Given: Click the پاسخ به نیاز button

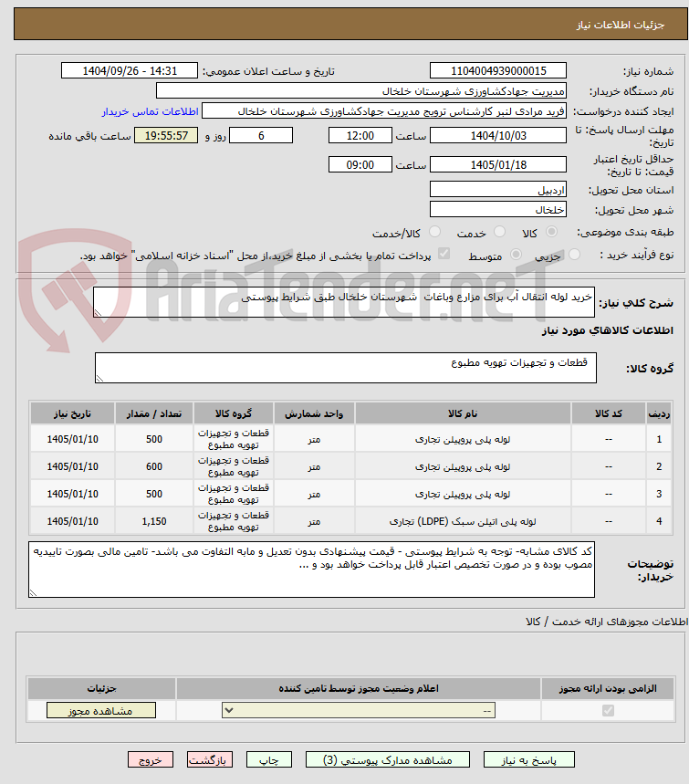Looking at the screenshot, I should coord(529,760).
